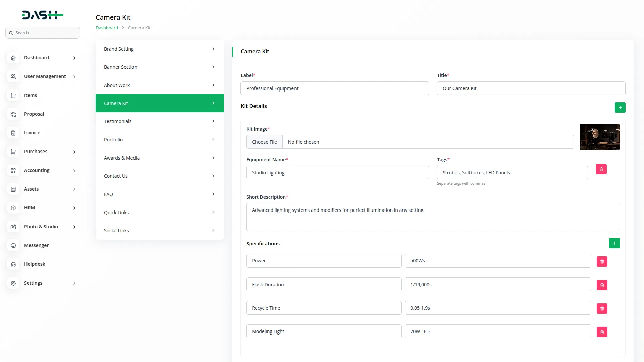Screen dimensions: 644x362
Task: Add a new specification row with plus icon
Action: point(614,243)
